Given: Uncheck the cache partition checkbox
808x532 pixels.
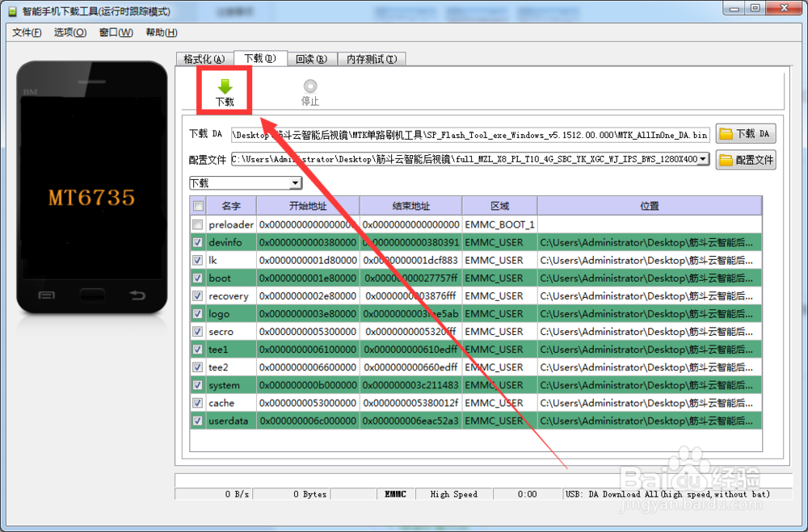Looking at the screenshot, I should 197,403.
